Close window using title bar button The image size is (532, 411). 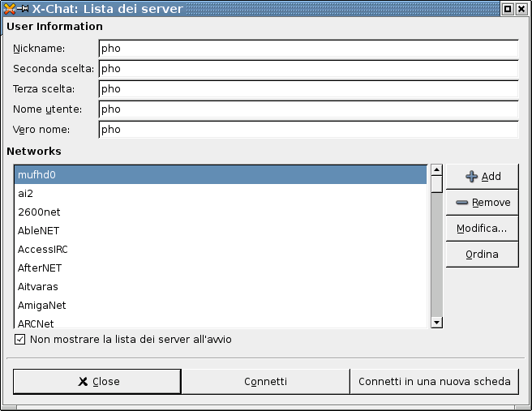pyautogui.click(x=522, y=9)
